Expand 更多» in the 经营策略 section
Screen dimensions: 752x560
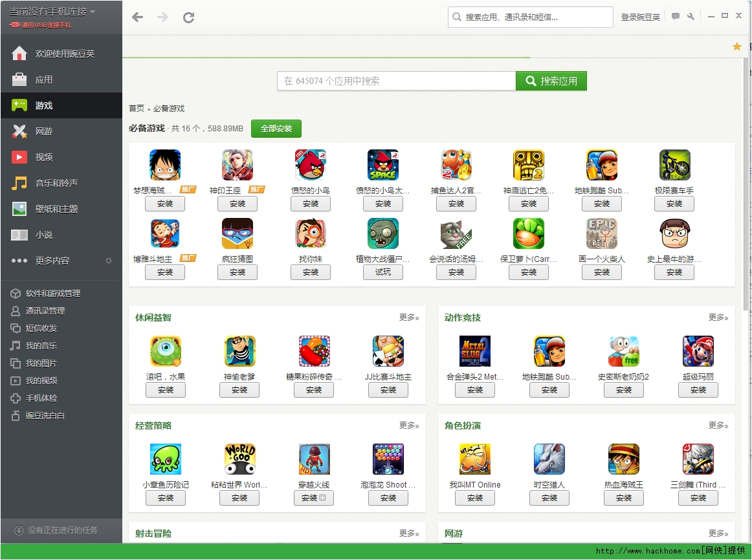[x=409, y=425]
